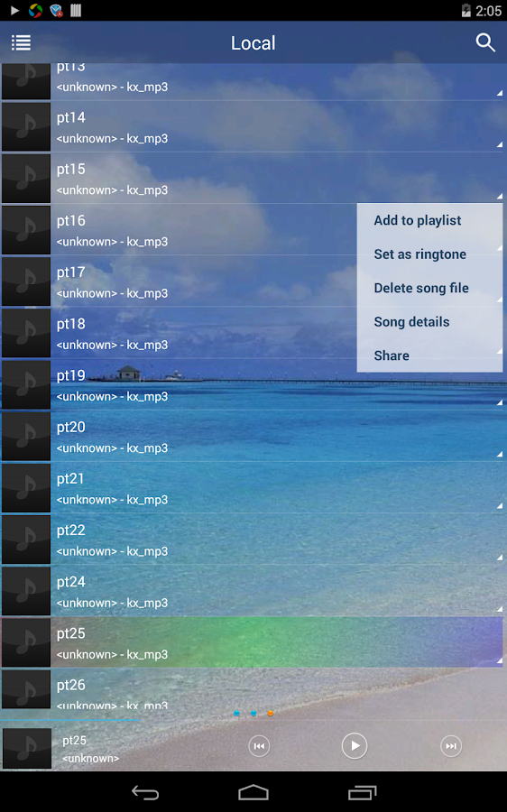Tap the Android home button
507x812 pixels.
click(253, 792)
